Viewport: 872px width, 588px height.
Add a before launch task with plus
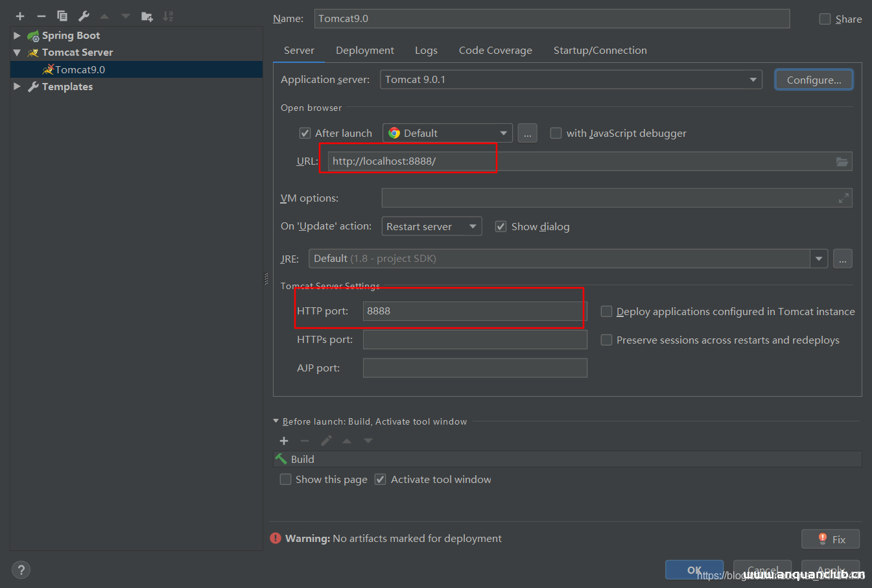click(x=284, y=441)
